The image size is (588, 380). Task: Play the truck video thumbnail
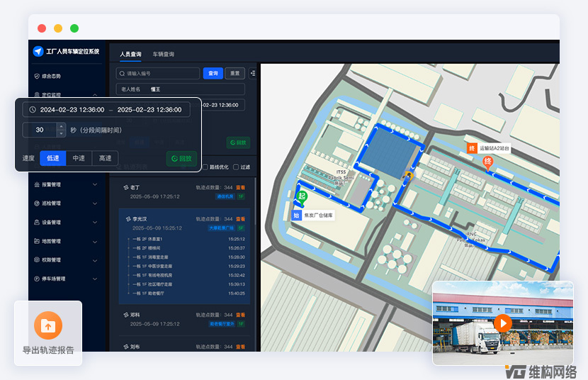point(503,323)
